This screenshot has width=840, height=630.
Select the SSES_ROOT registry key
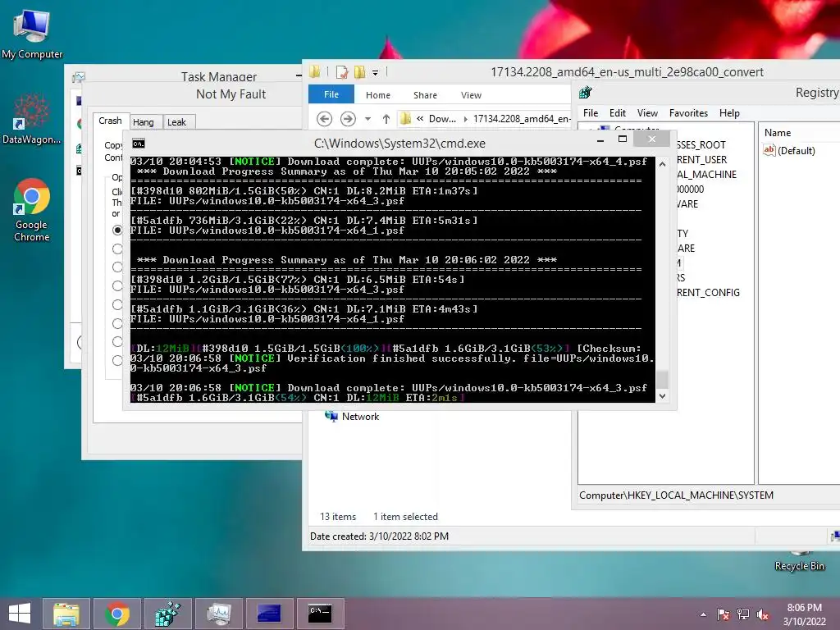tap(701, 145)
